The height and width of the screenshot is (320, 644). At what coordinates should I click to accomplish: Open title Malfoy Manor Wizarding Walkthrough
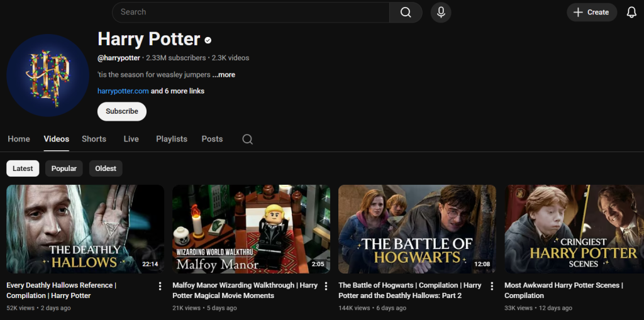coord(245,290)
